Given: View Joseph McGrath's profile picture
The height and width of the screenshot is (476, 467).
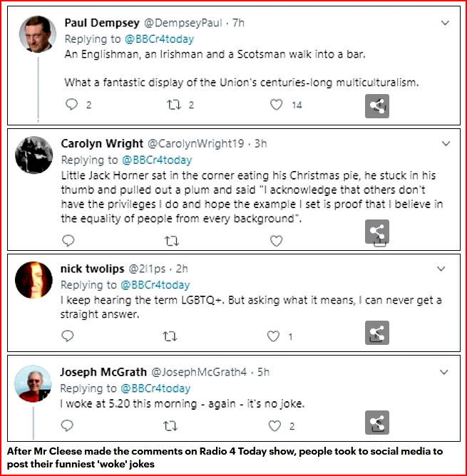Looking at the screenshot, I should point(34,383).
